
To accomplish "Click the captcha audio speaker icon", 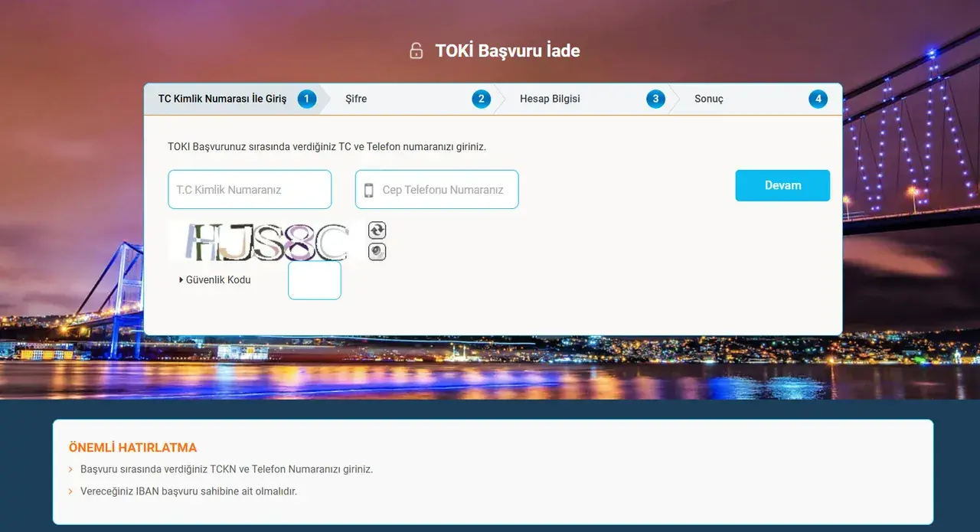I will click(377, 252).
